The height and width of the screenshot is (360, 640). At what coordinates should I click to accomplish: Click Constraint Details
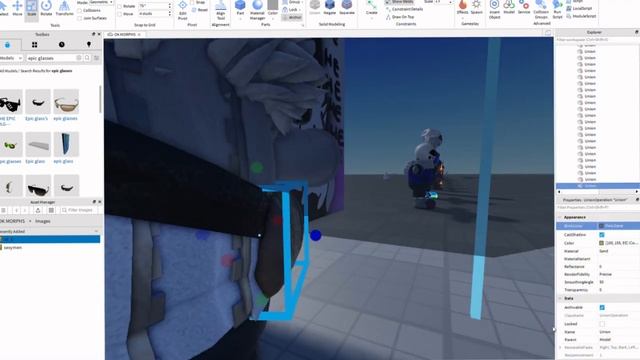404,9
